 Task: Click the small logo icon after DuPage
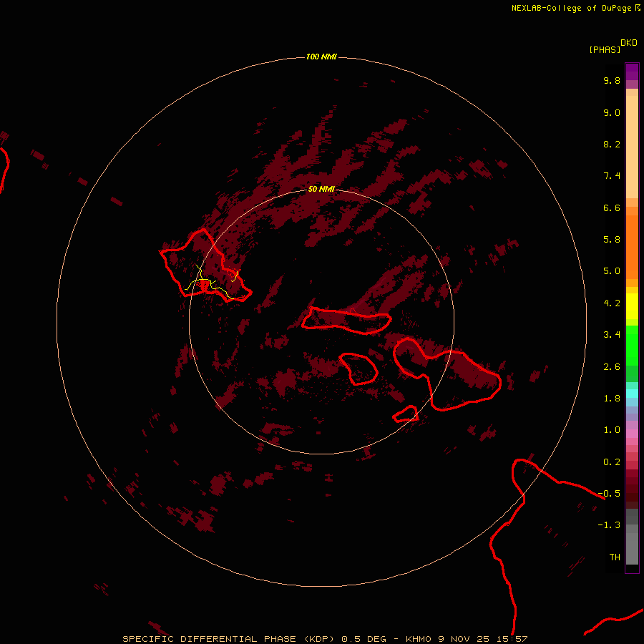(x=638, y=8)
